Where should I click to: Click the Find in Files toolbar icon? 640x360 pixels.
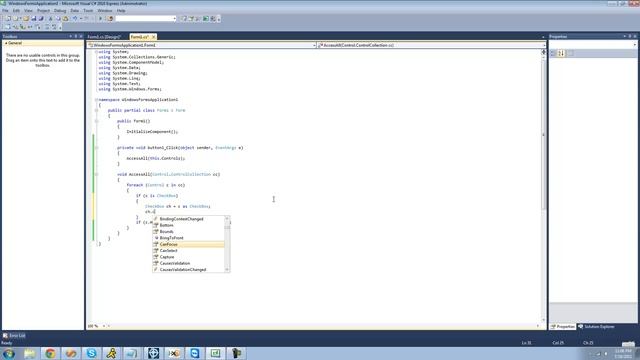coord(110,18)
